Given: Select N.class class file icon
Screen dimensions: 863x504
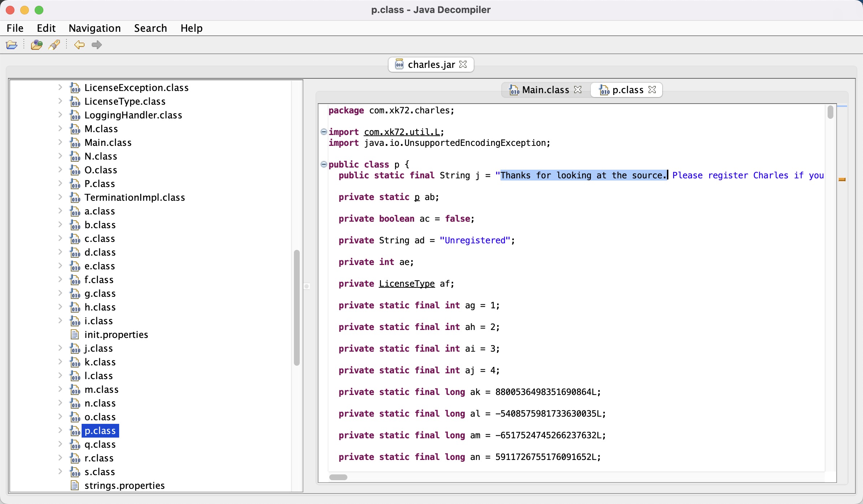Looking at the screenshot, I should (x=75, y=156).
